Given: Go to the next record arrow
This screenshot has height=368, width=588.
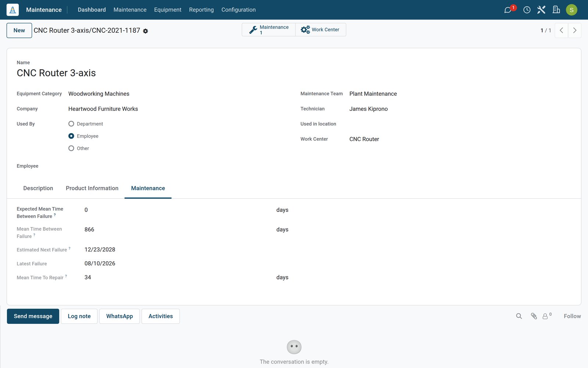Looking at the screenshot, I should 575,31.
